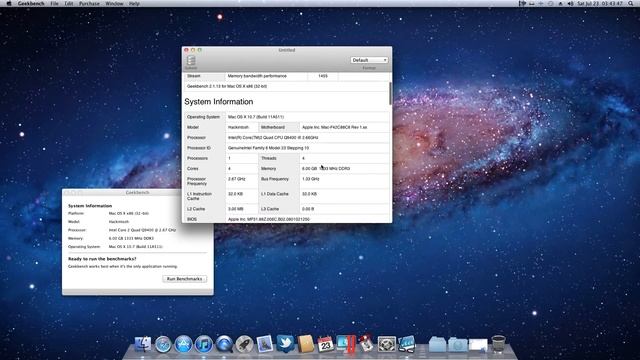The height and width of the screenshot is (360, 640).
Task: Open QuickTime Player in the dock
Action: click(224, 344)
